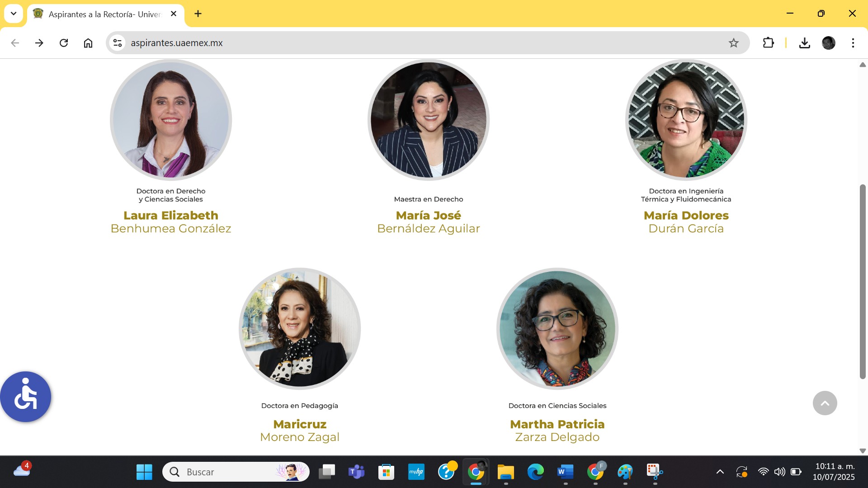Viewport: 868px width, 488px height.
Task: Click Maricruz Moreno Zagal portrait
Action: point(299,328)
